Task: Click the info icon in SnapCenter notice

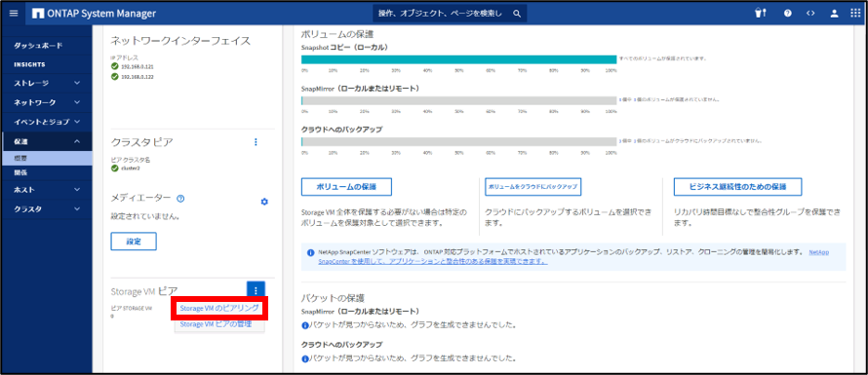Action: coord(310,253)
